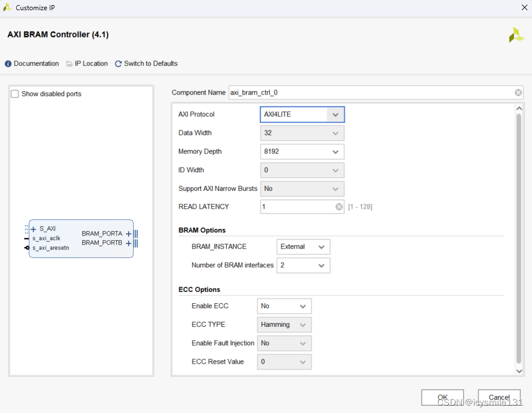
Task: Open the BRAM_INSTANCE dropdown
Action: point(303,246)
